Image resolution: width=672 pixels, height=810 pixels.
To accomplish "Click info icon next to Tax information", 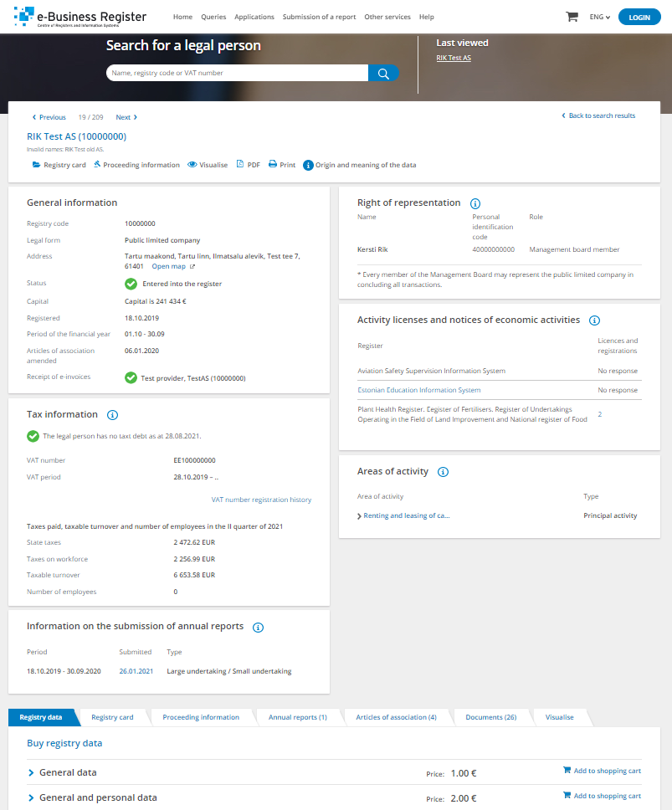I will point(112,415).
